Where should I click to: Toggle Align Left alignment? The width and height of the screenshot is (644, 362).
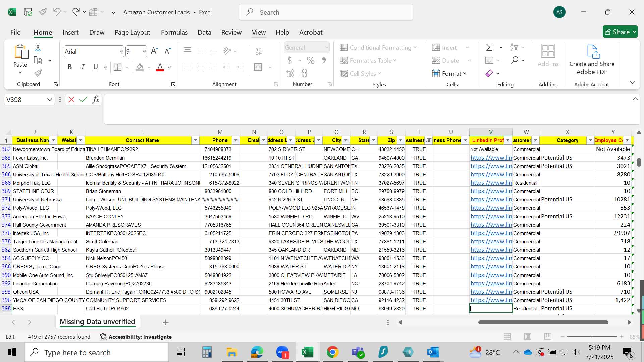(187, 67)
